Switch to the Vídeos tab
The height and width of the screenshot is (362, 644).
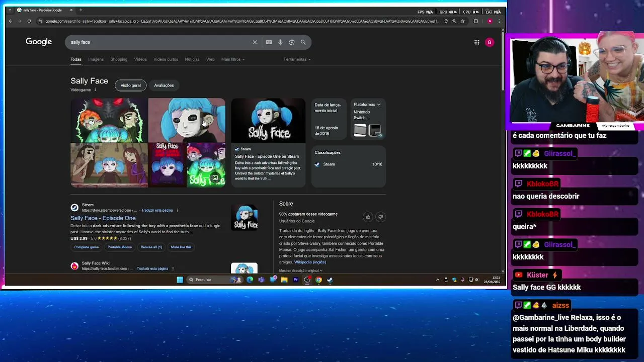[140, 59]
